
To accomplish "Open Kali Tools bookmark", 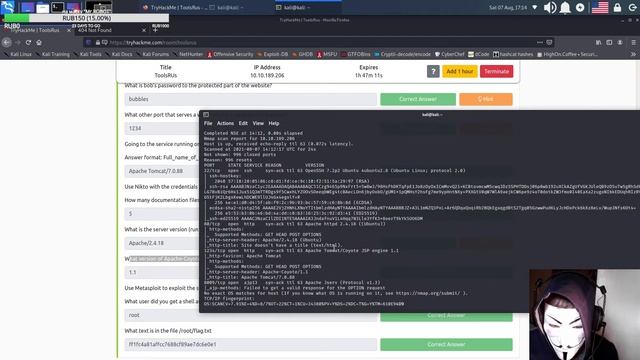I will click(87, 54).
